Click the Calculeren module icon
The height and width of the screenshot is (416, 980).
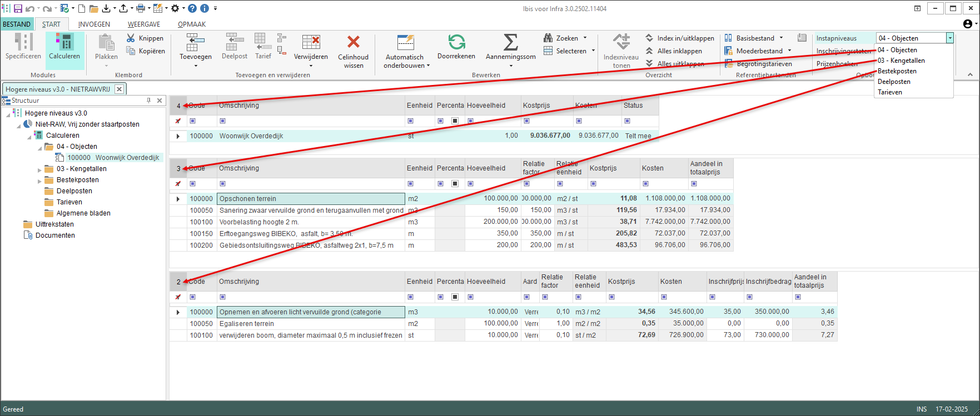click(64, 46)
